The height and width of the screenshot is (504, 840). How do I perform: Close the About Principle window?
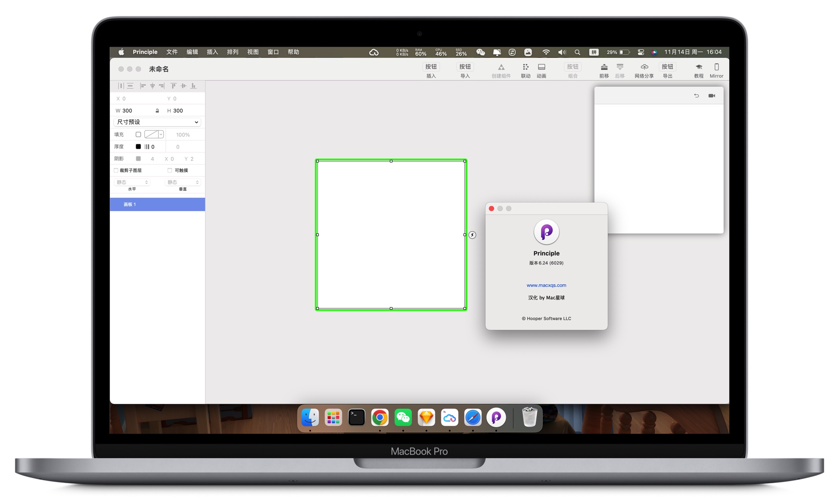pos(492,208)
